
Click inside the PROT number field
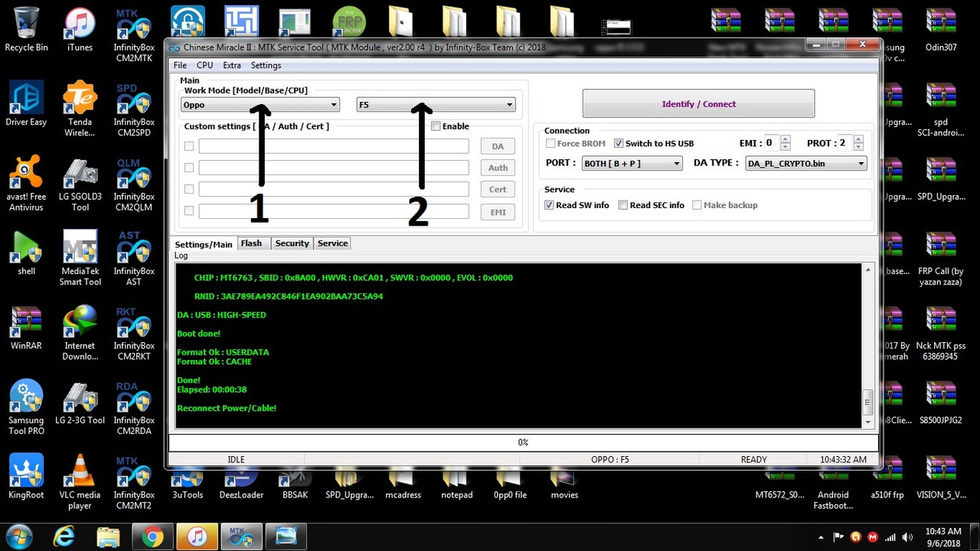click(x=844, y=143)
